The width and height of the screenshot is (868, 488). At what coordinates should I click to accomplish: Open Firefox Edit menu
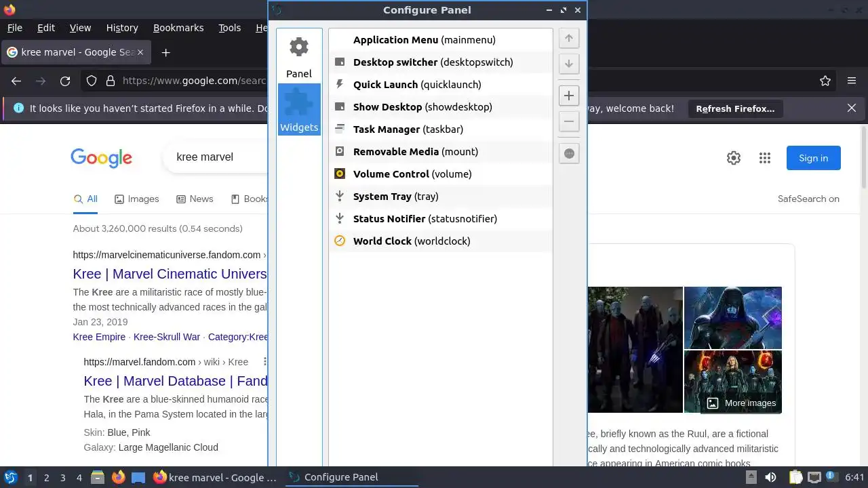point(46,28)
